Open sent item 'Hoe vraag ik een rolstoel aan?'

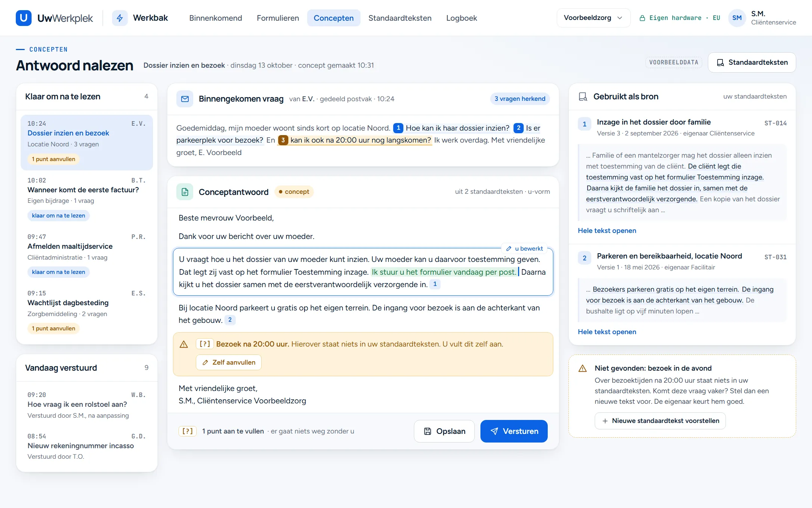[x=86, y=405]
